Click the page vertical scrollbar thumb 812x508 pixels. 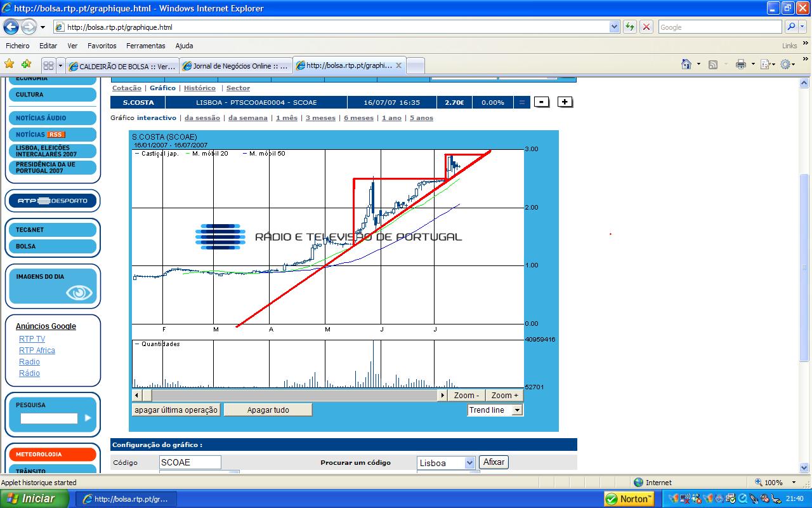click(804, 267)
